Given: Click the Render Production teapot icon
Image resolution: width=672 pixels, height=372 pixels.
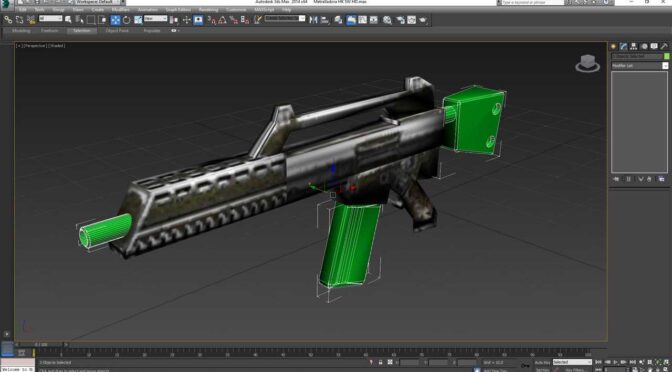Looking at the screenshot, I should coord(423,20).
